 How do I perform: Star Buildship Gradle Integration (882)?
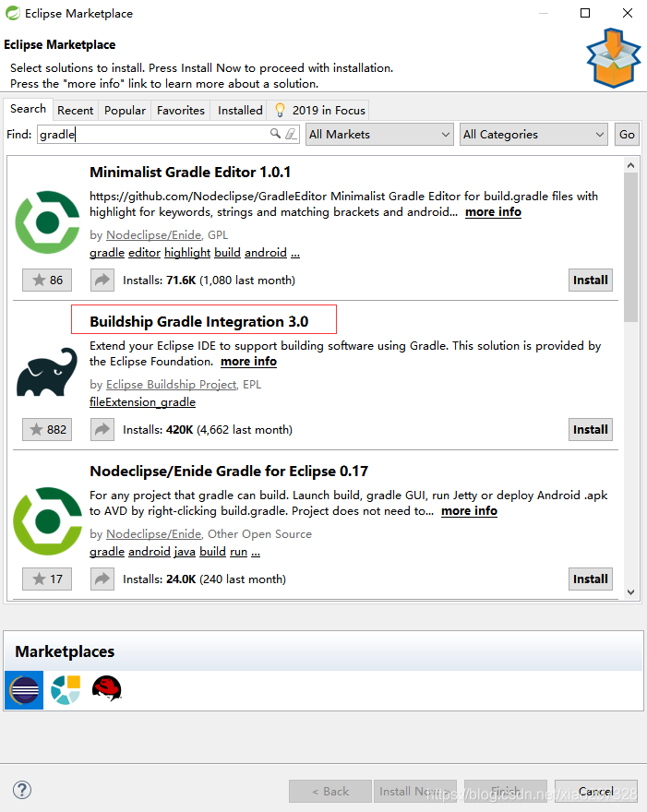click(47, 430)
